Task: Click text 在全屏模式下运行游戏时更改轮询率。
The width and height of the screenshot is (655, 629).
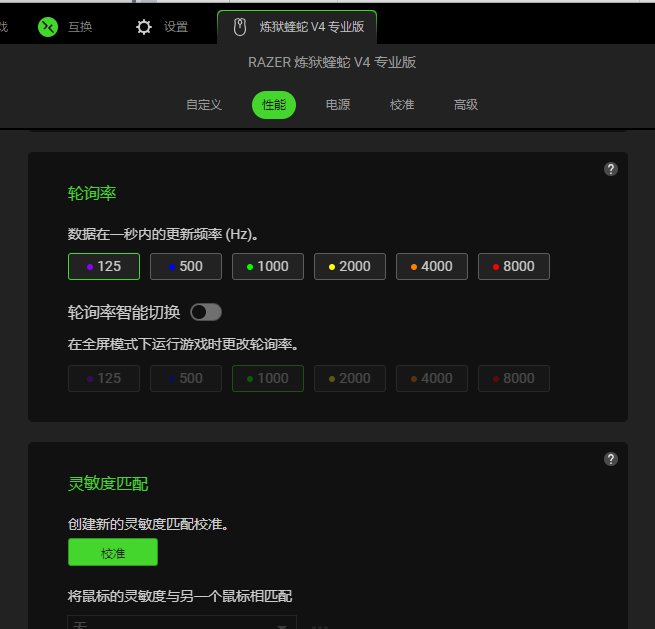Action: [183, 345]
